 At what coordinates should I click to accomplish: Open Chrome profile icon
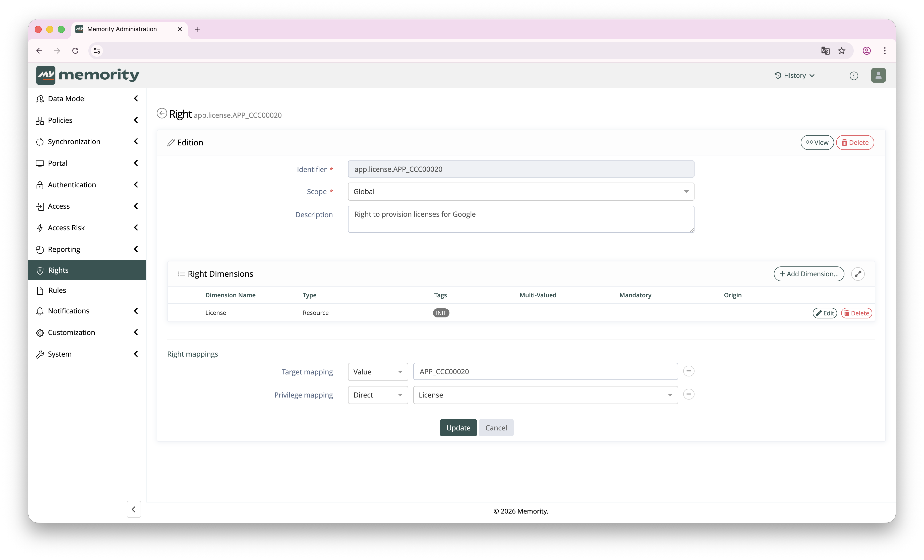click(867, 51)
